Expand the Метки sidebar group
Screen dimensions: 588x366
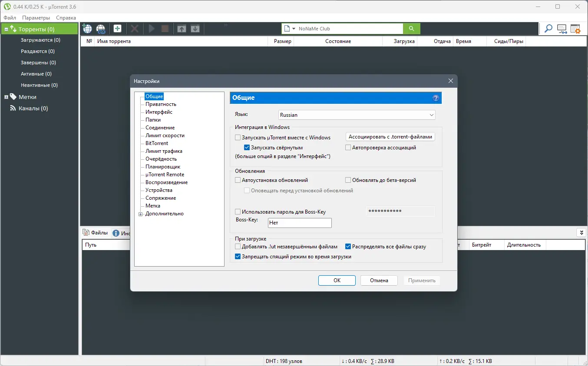(x=6, y=97)
